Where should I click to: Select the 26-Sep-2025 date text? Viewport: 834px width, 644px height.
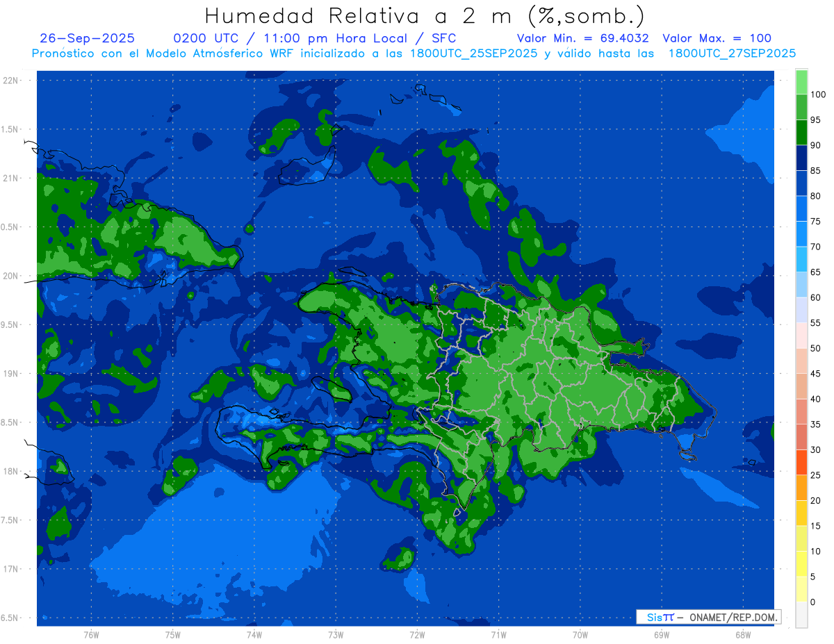click(88, 38)
